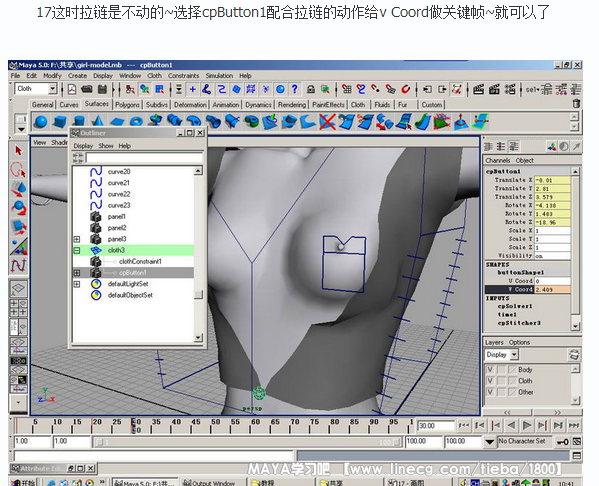Viewport: 599px width, 486px height.
Task: Select the NURBS sphere shelf icon
Action: click(40, 122)
